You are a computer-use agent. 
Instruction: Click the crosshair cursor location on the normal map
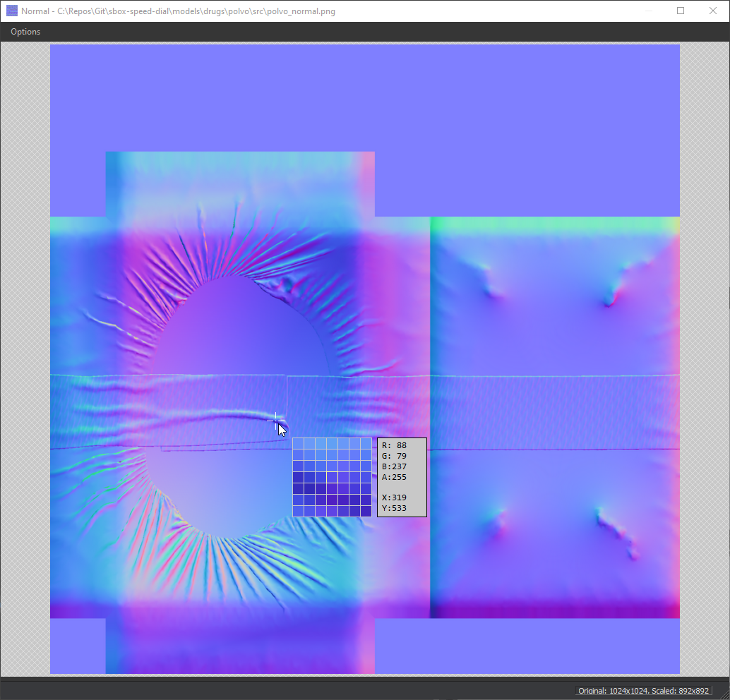tap(275, 419)
